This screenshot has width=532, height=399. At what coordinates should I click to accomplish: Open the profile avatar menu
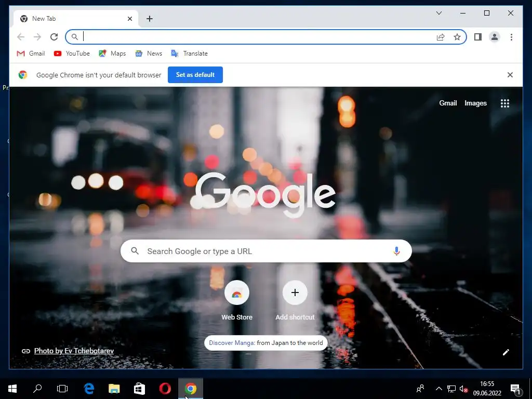(495, 37)
